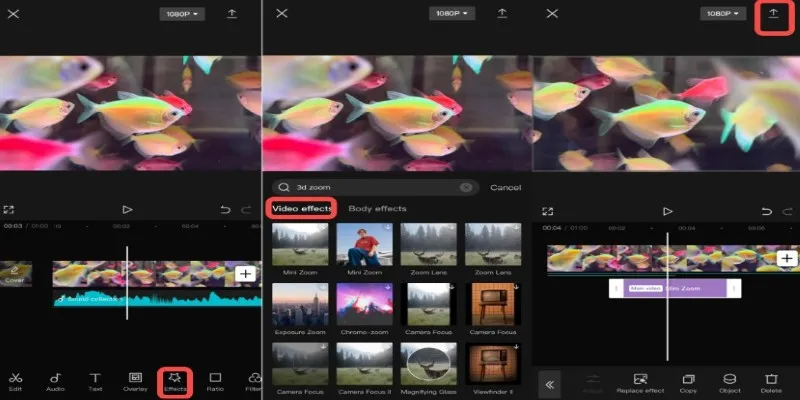Tap export icon in the middle screen

coord(502,14)
